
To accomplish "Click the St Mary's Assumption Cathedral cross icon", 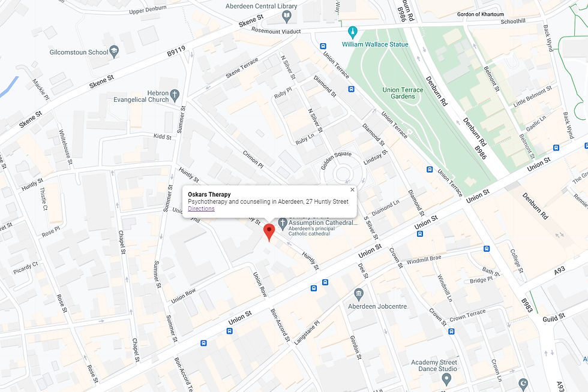I will click(x=283, y=224).
